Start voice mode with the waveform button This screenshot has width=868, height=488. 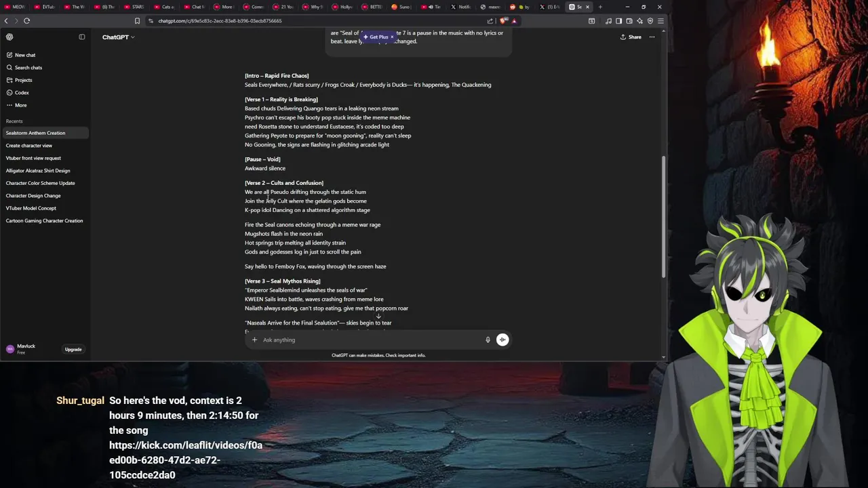tap(502, 340)
